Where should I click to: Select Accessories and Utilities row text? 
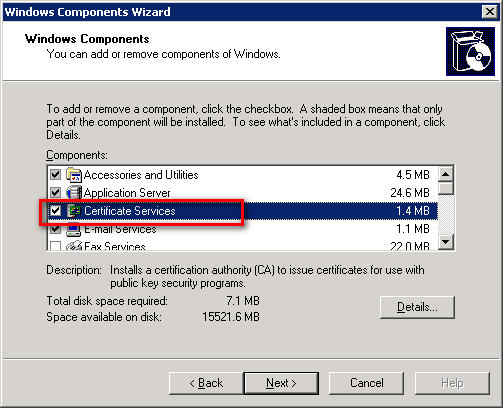(141, 175)
